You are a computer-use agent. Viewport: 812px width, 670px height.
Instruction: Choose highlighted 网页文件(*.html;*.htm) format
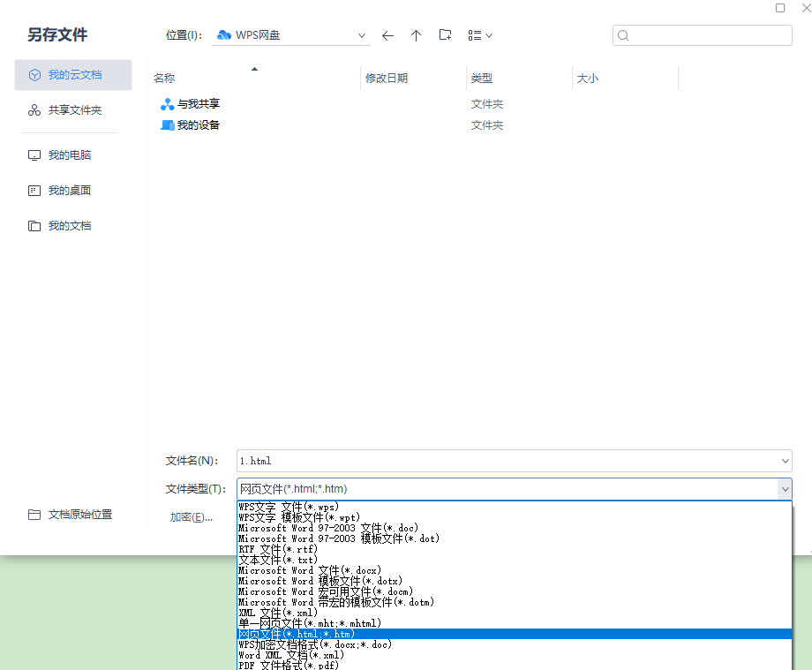tap(515, 635)
